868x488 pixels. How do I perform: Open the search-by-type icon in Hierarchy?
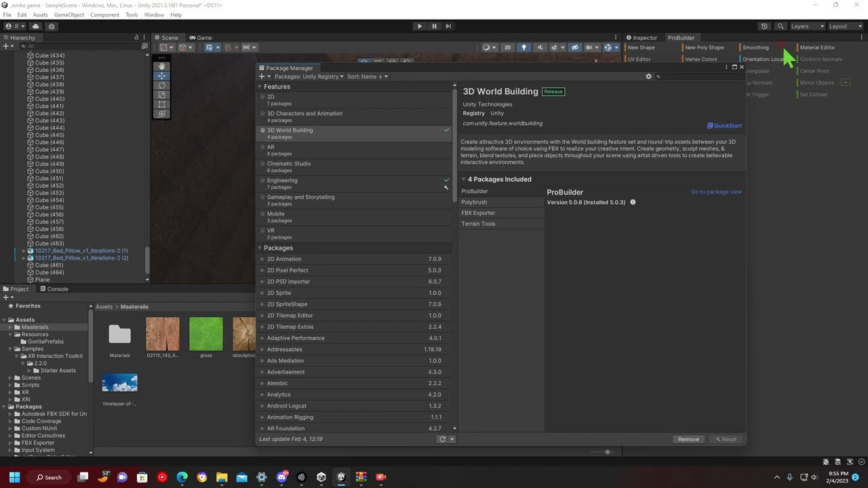tap(144, 47)
